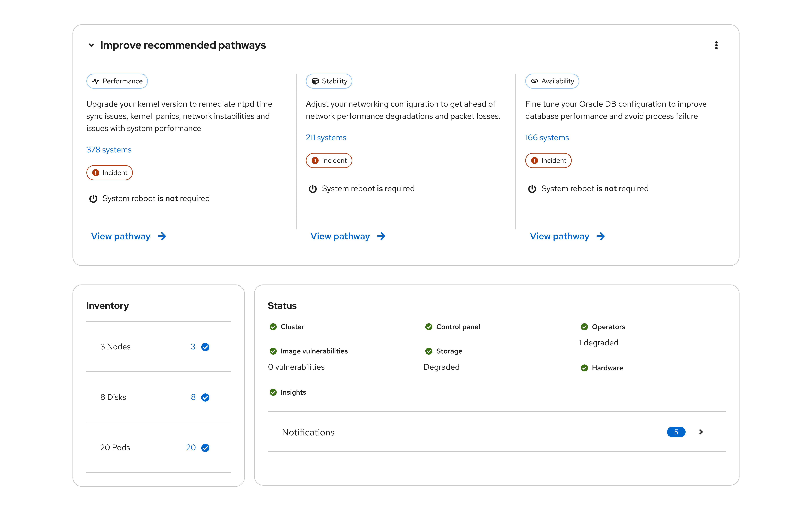Click the 8 Disks check status icon
Screen dimensions: 812x507
point(205,397)
